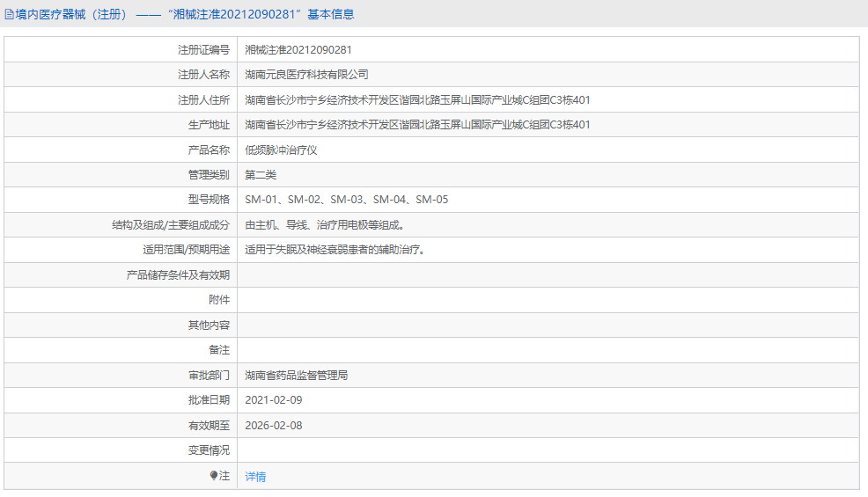Click intended use text 适用于失眠及神经衰弱患者的辅助治疗。

336,250
